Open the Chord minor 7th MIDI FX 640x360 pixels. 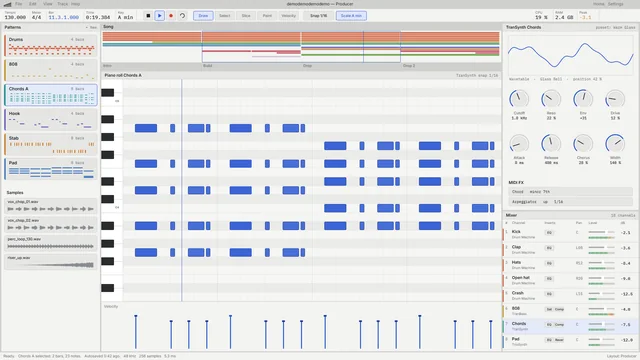tap(571, 191)
